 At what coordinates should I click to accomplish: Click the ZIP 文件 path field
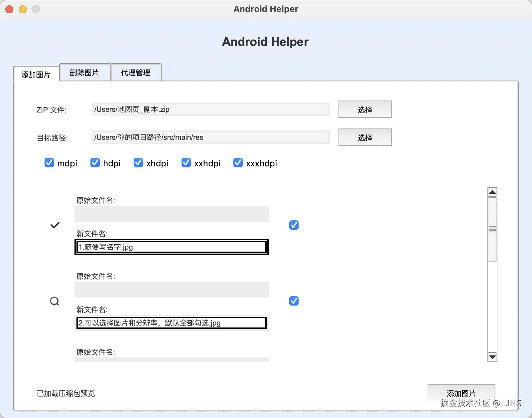click(210, 109)
